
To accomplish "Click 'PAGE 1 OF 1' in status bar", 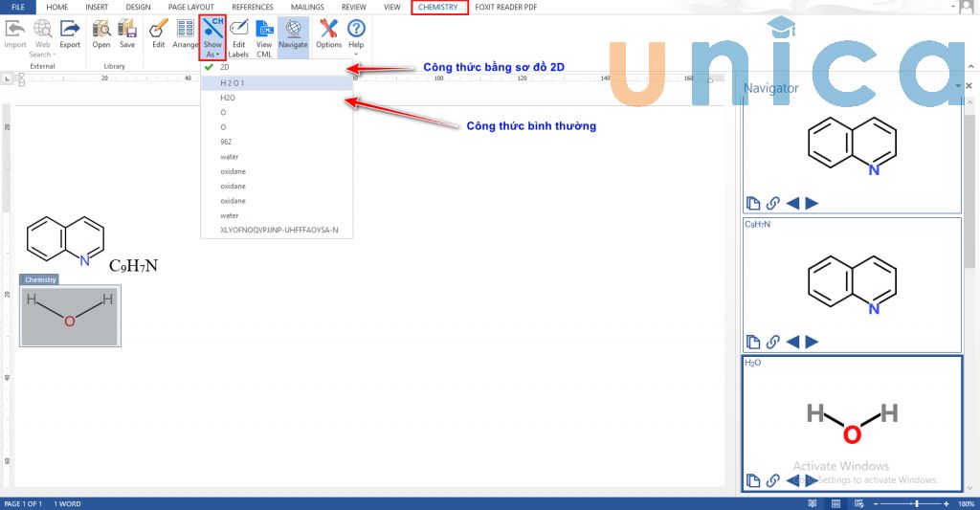I will click(x=23, y=503).
